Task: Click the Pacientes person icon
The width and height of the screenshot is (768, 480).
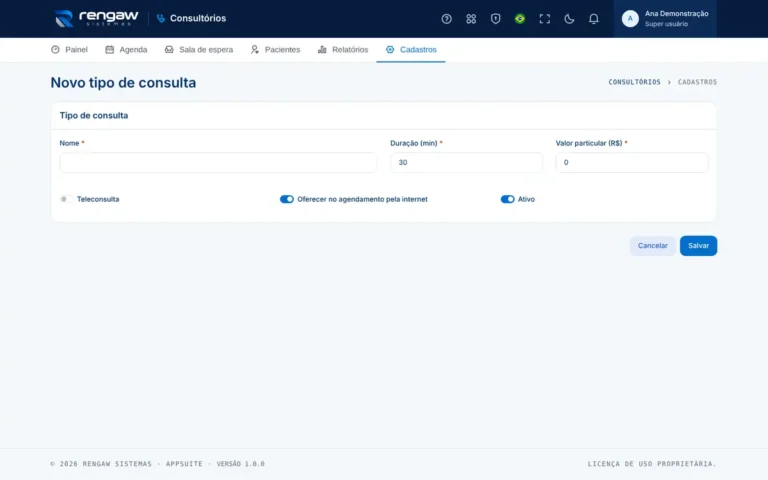Action: pos(255,49)
